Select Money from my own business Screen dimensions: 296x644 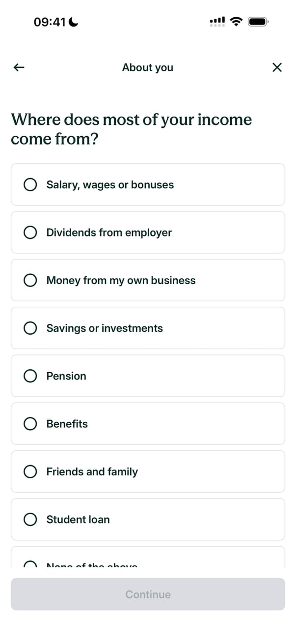pyautogui.click(x=147, y=280)
